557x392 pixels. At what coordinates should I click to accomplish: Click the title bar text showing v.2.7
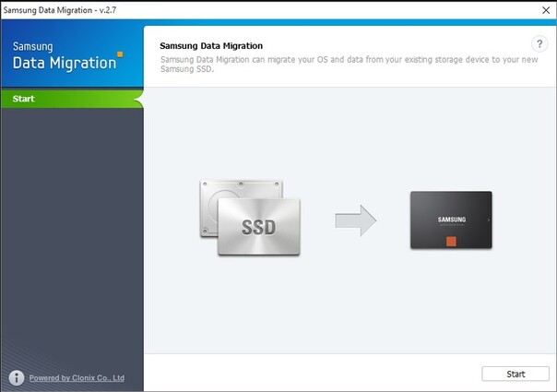pos(60,10)
